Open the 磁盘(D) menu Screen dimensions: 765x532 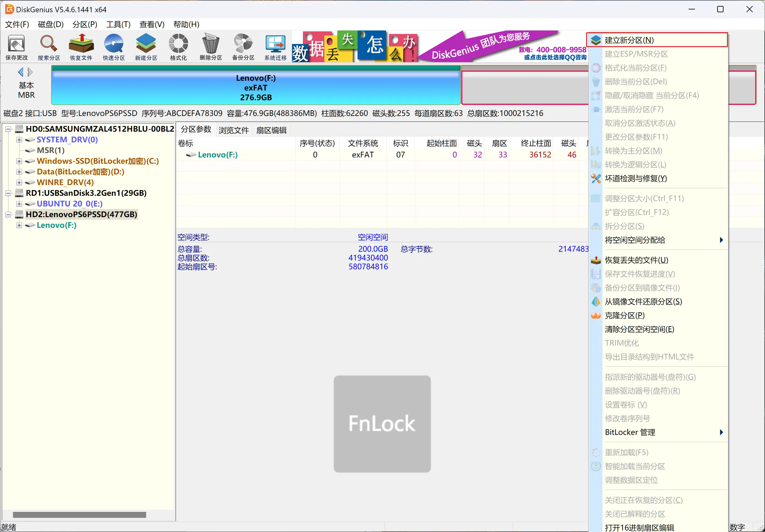click(x=51, y=24)
